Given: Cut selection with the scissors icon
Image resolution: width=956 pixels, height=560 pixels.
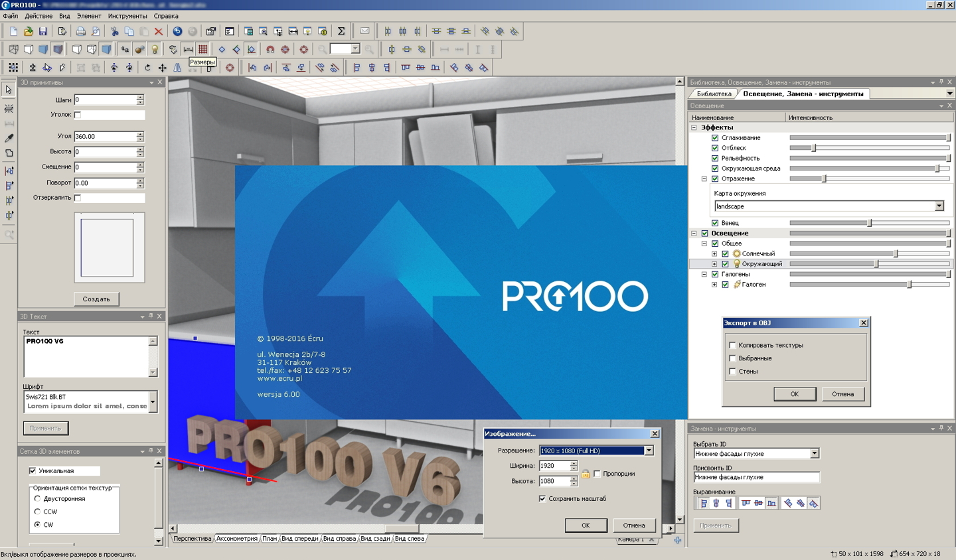Looking at the screenshot, I should (114, 31).
